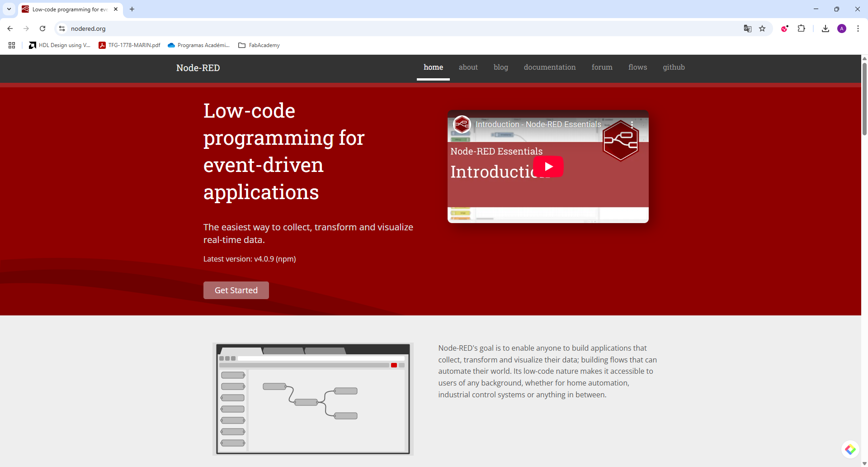This screenshot has width=868, height=467.
Task: Open the HDL Design using V... bookmark
Action: (60, 45)
